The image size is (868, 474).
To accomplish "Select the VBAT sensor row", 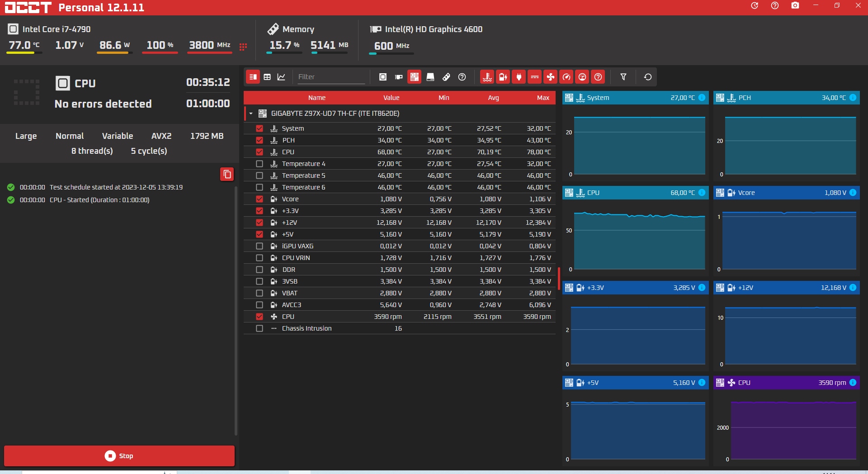I will click(400, 293).
